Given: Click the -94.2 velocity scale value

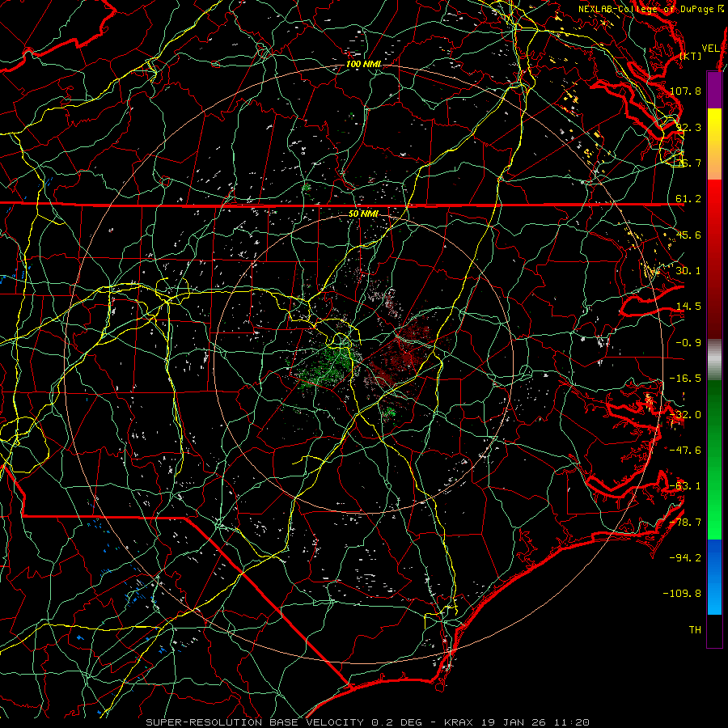Looking at the screenshot, I should click(x=685, y=558).
